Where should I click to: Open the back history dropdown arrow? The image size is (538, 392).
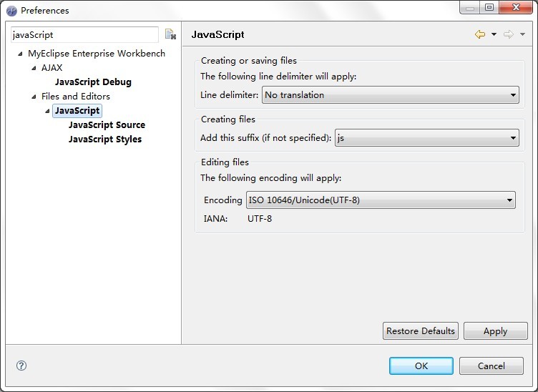494,34
